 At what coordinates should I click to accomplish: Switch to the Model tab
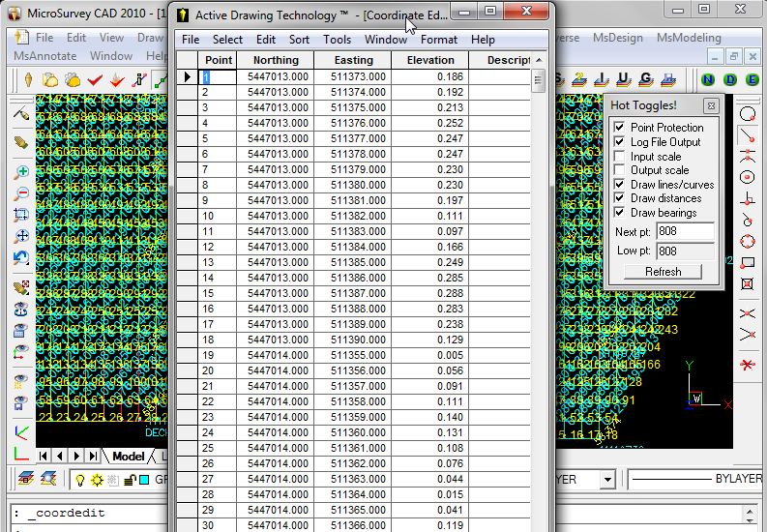point(128,456)
